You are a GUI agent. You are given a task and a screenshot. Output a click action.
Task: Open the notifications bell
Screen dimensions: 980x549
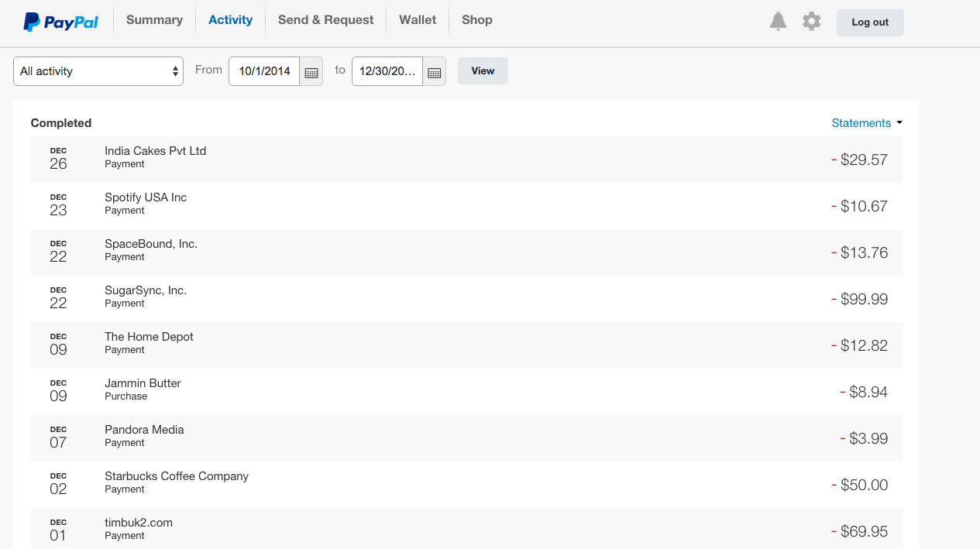coord(778,22)
